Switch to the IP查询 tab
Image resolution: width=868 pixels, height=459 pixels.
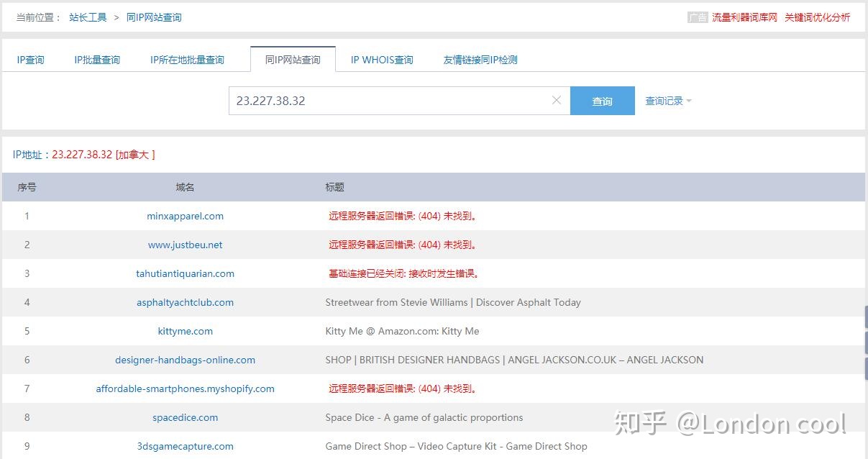31,60
